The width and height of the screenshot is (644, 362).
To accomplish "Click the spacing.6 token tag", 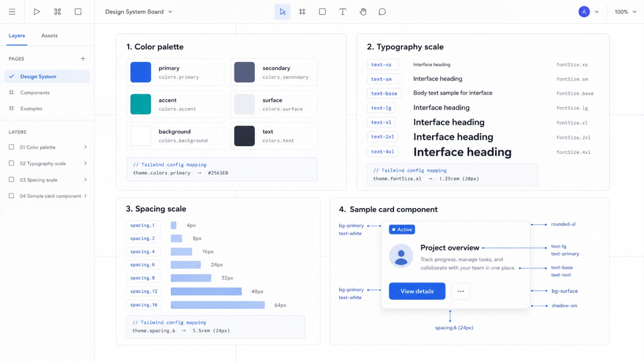I will click(x=143, y=265).
